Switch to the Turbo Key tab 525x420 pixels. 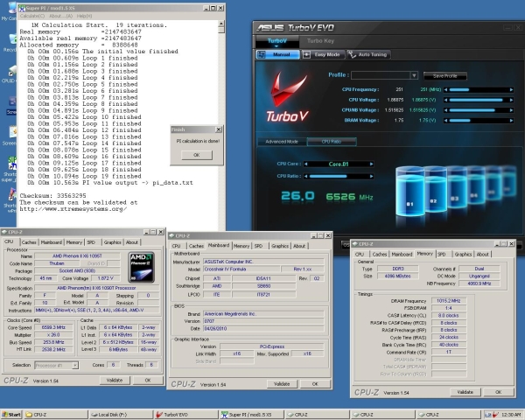tap(320, 41)
